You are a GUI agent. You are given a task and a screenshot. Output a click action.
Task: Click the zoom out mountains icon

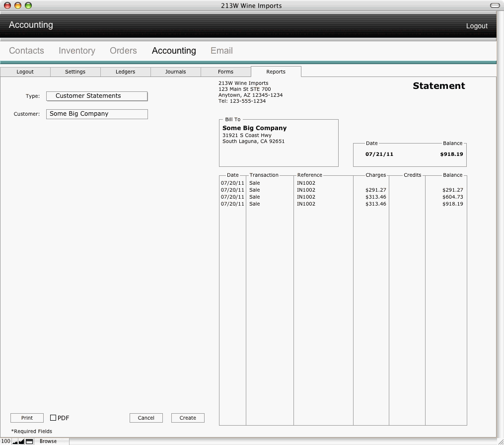(x=15, y=442)
